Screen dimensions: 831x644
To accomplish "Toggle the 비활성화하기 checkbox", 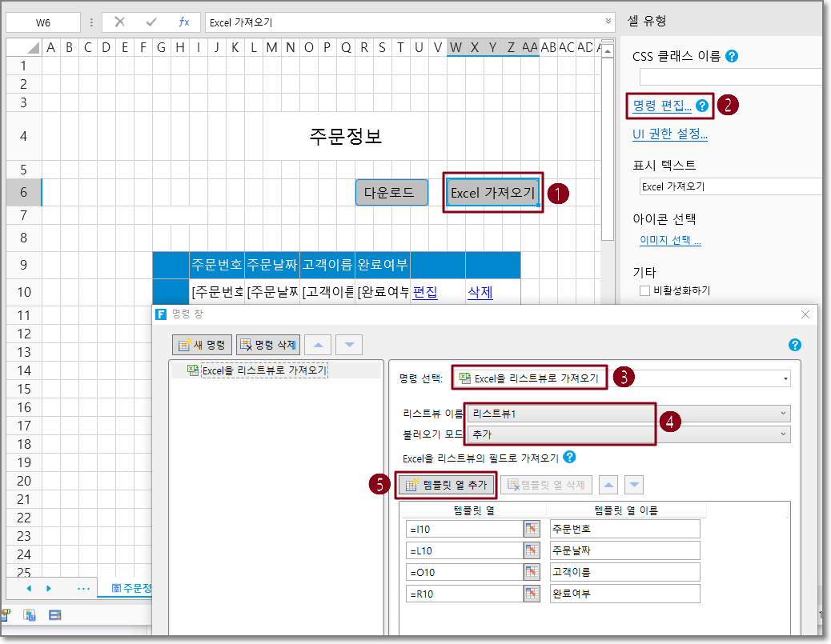I will point(644,291).
